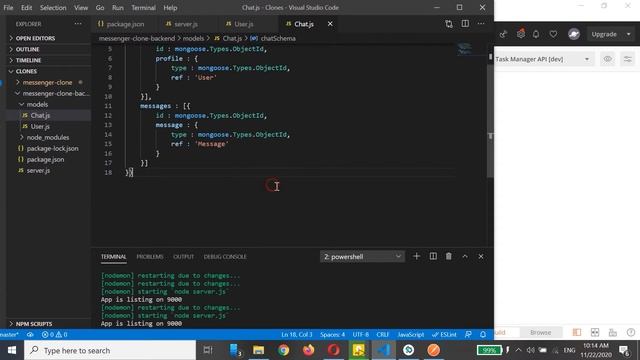Open the Go menu
This screenshot has width=640, height=360.
pyautogui.click(x=100, y=7)
